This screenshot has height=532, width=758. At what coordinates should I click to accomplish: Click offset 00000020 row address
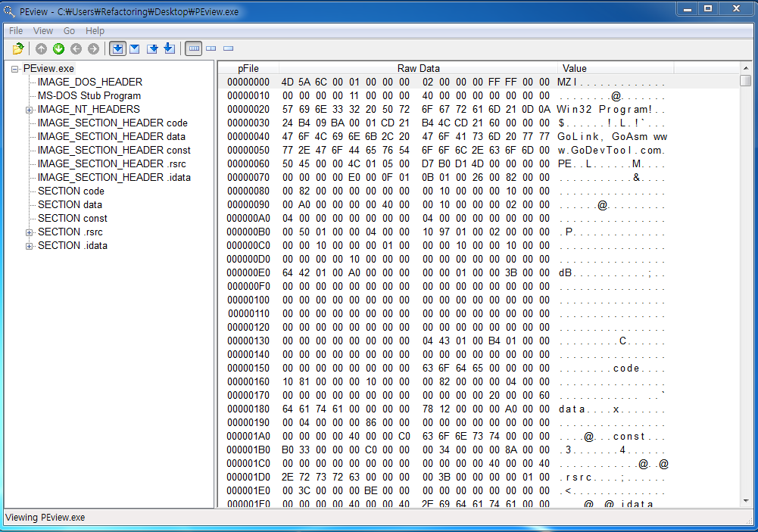[x=248, y=109]
